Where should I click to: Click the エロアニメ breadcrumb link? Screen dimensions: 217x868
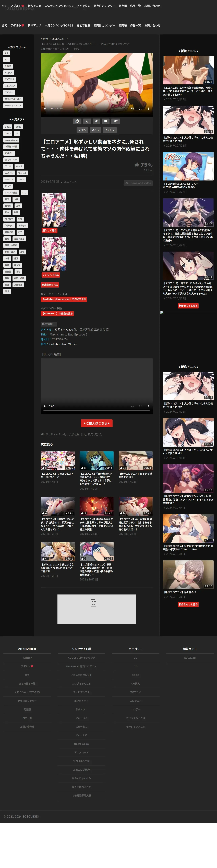pyautogui.click(x=58, y=39)
